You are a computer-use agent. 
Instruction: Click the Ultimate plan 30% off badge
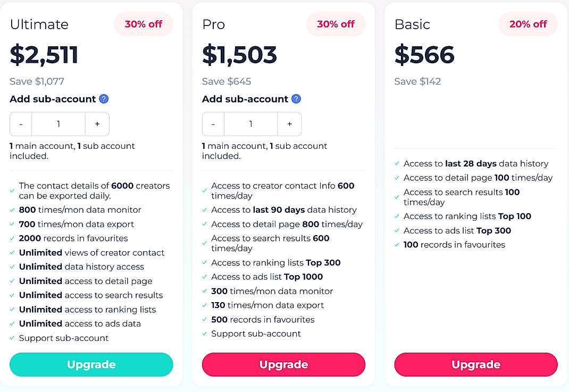click(x=143, y=24)
